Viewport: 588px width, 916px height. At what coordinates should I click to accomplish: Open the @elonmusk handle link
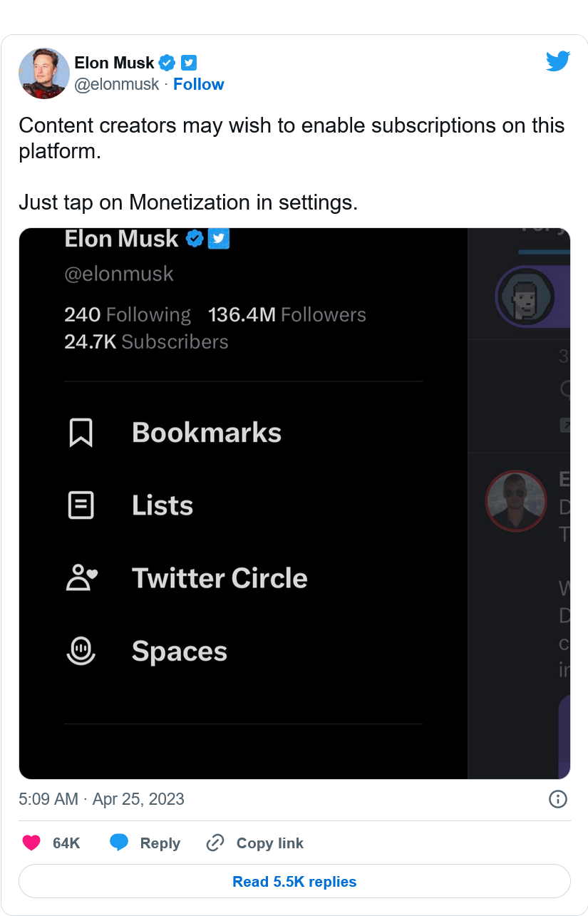pos(117,84)
